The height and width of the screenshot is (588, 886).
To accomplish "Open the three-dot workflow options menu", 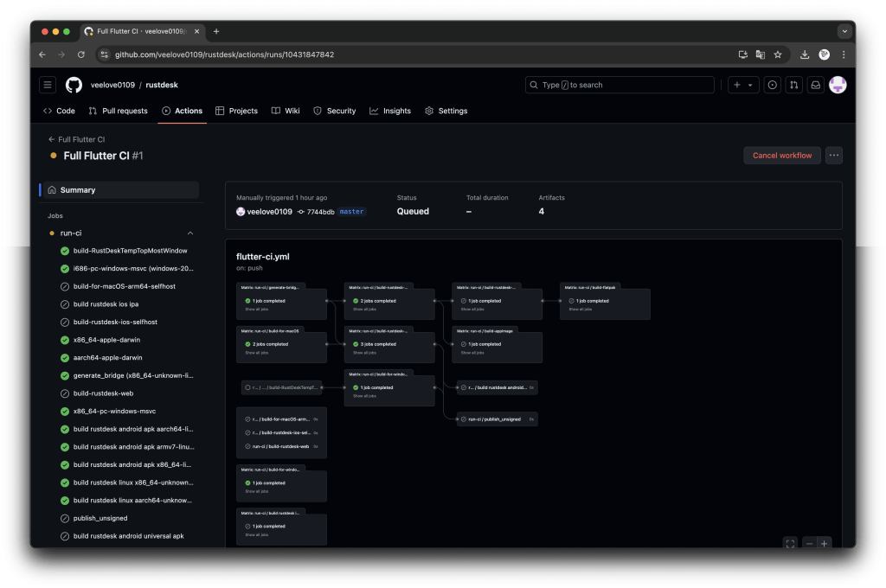I will 833,156.
